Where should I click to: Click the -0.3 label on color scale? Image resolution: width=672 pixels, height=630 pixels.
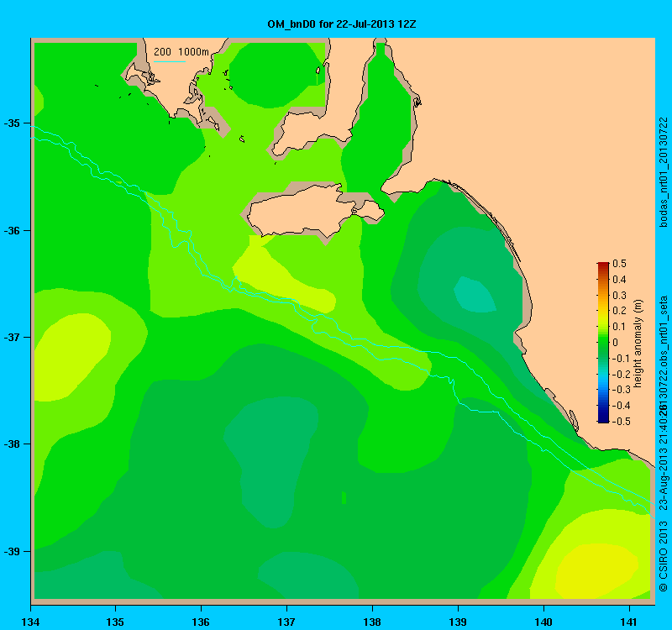click(620, 390)
